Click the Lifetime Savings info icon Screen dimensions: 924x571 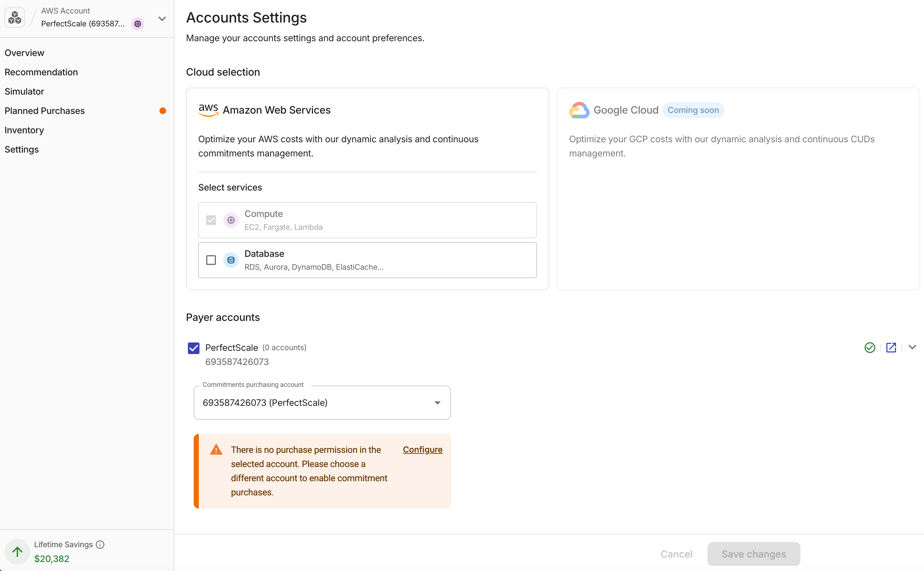point(100,545)
